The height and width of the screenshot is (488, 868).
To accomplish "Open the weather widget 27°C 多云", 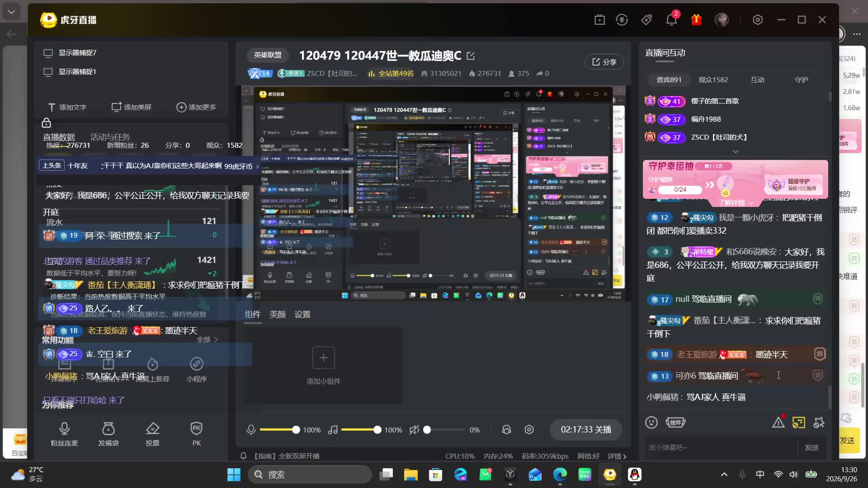I will coord(28,474).
